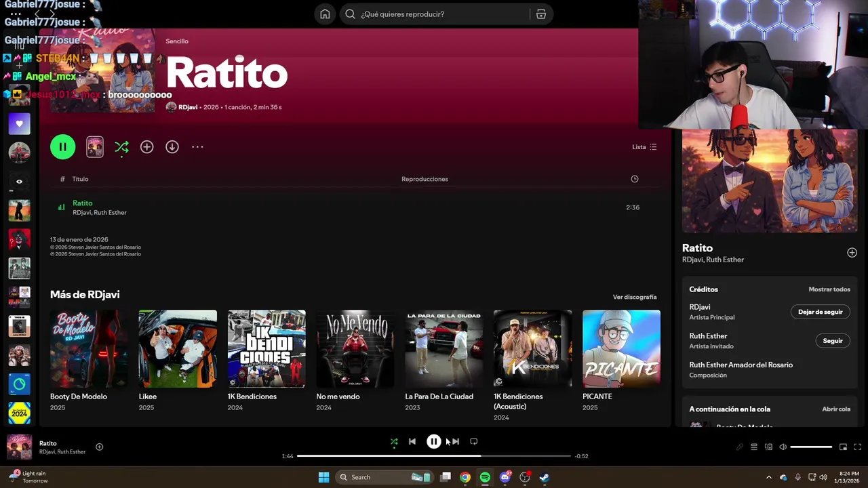Open Liked Songs heart in sidebar
868x488 pixels.
coord(19,124)
